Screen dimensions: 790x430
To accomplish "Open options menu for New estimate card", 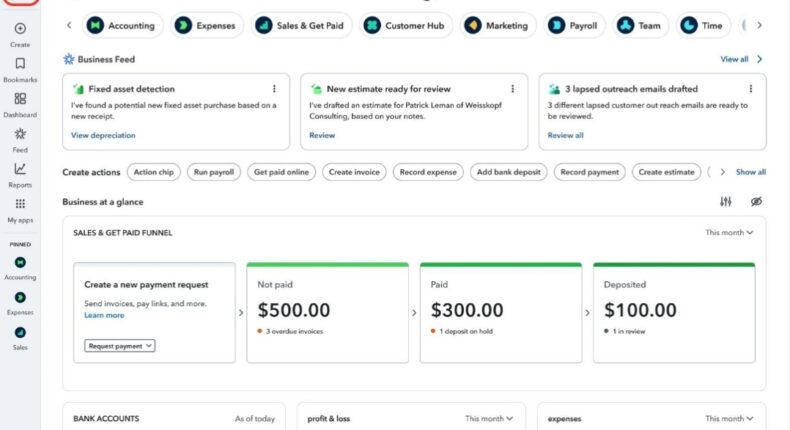I will click(x=512, y=89).
